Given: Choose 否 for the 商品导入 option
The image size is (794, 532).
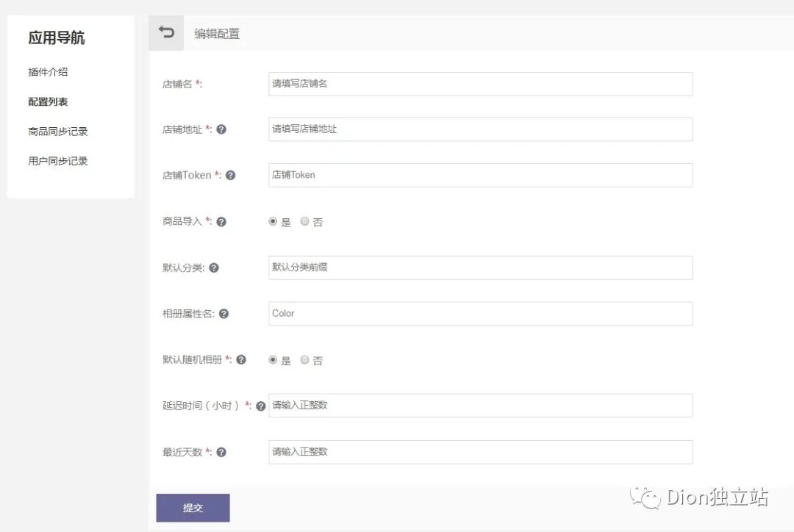Looking at the screenshot, I should [304, 221].
